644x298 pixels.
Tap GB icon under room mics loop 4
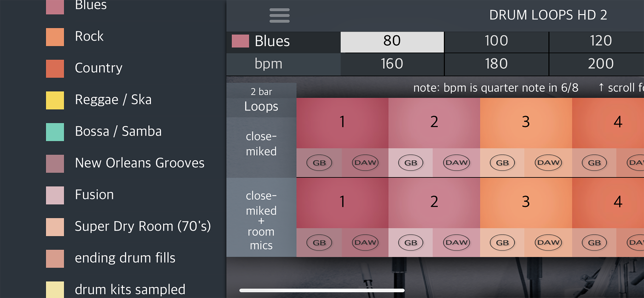tap(594, 242)
